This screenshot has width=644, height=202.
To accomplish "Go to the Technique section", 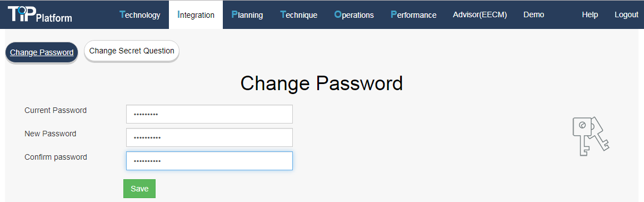I will coord(298,15).
